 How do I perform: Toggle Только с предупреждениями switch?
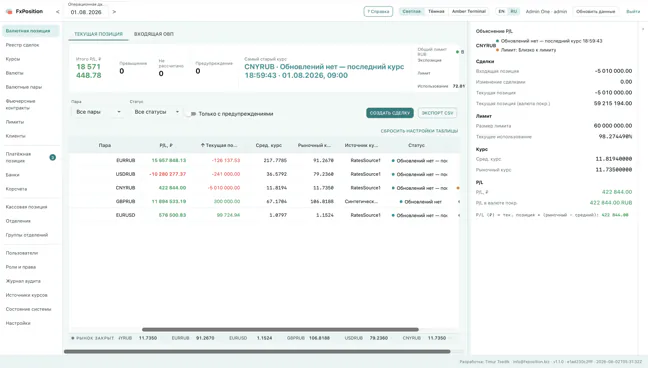coord(191,113)
